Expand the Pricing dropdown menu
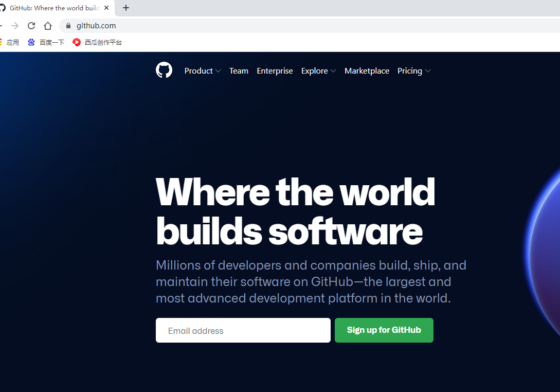Viewport: 560px width, 392px height. (x=414, y=71)
